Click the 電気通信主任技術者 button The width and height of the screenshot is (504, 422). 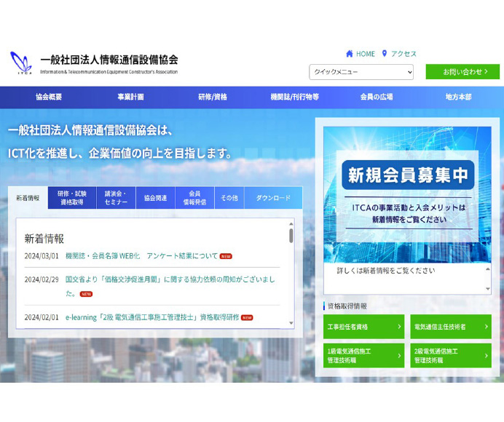point(451,327)
